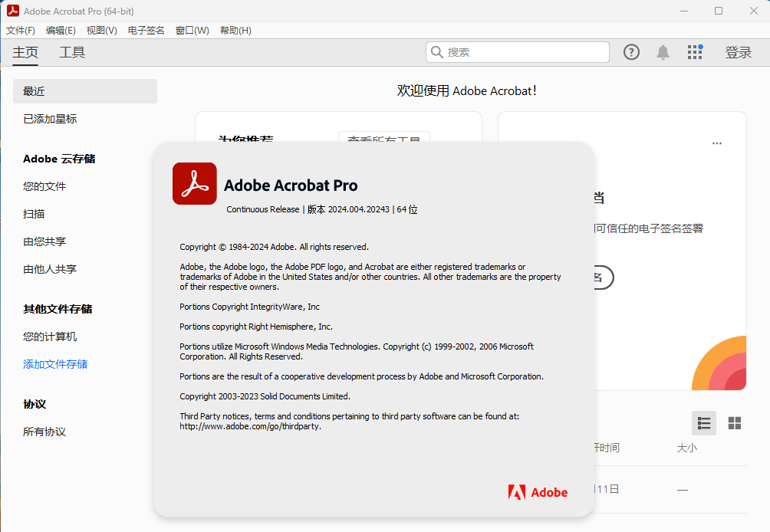Open 由您共享 in the sidebar
770x532 pixels.
click(44, 241)
